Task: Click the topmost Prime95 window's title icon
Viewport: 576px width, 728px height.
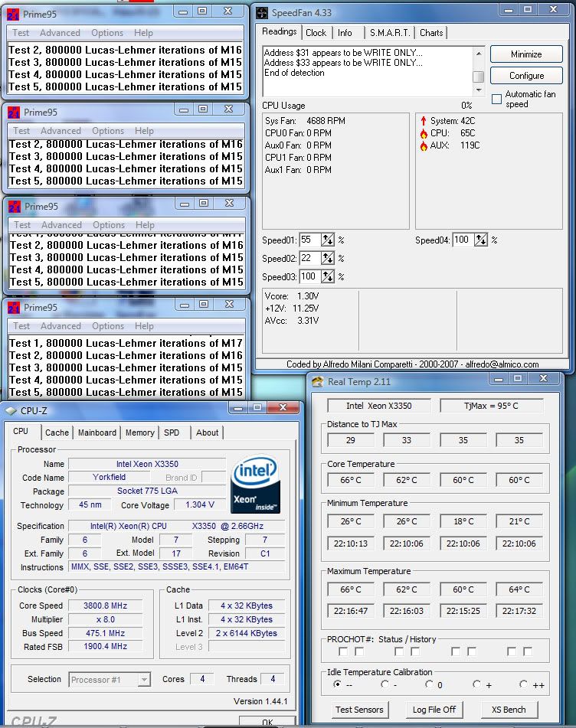Action: pos(14,15)
